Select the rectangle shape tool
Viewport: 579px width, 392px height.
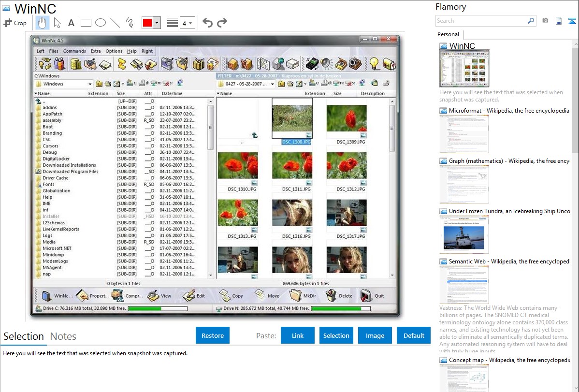(x=86, y=23)
